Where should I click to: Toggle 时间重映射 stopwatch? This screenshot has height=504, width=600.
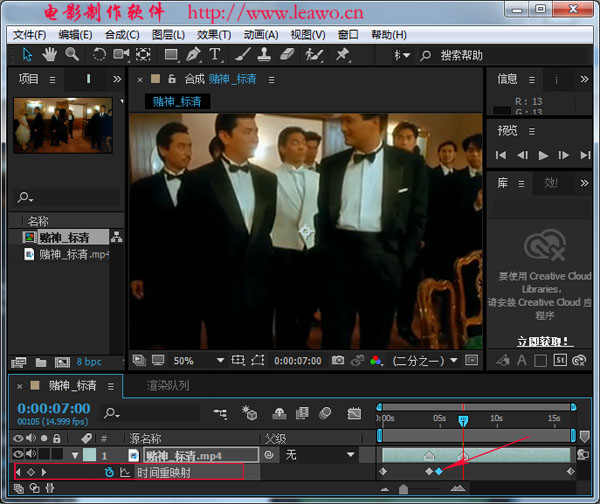109,472
